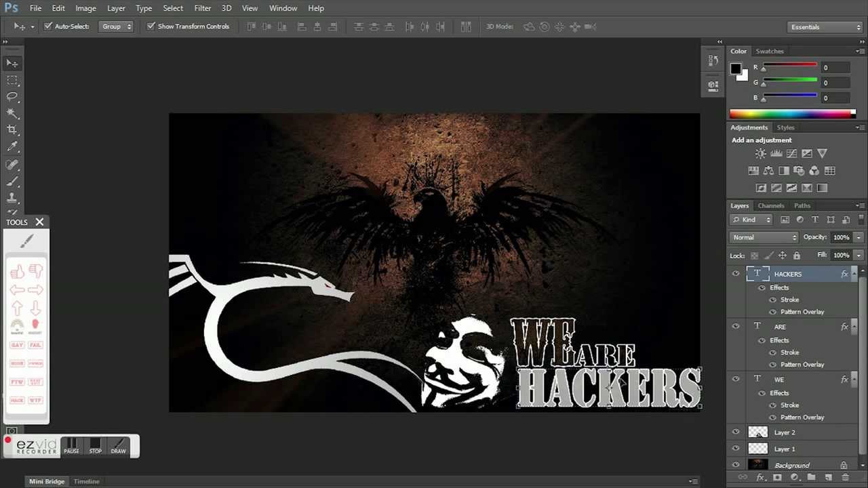Add a Black & White adjustment

click(x=784, y=171)
